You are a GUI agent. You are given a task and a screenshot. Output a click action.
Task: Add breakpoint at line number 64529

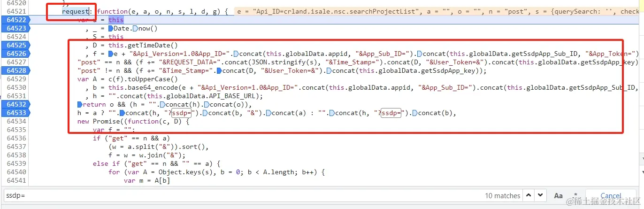coord(16,79)
